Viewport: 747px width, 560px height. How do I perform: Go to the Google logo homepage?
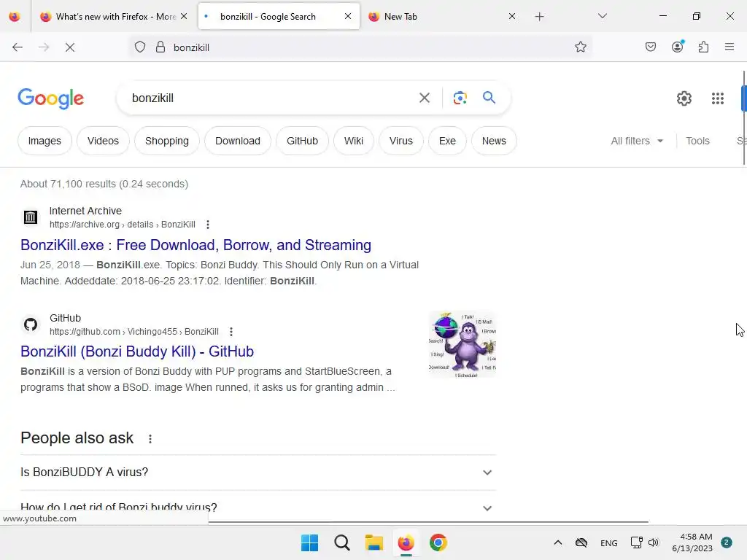click(51, 98)
